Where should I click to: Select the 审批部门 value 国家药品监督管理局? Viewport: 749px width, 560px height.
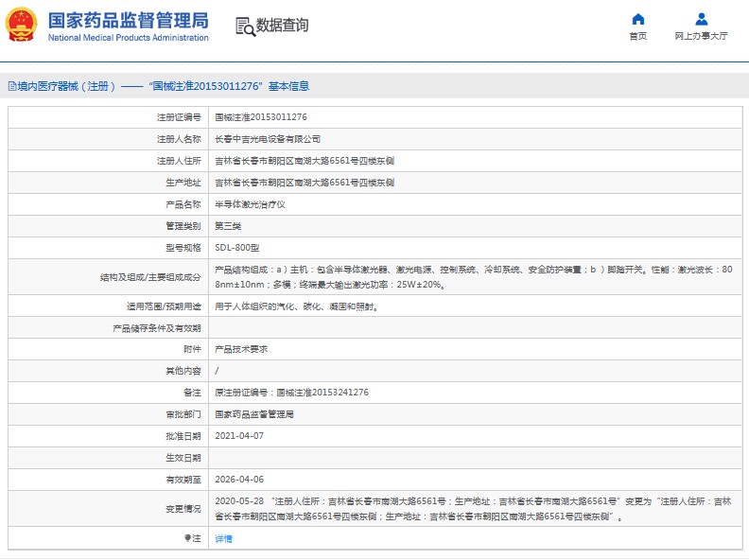254,414
